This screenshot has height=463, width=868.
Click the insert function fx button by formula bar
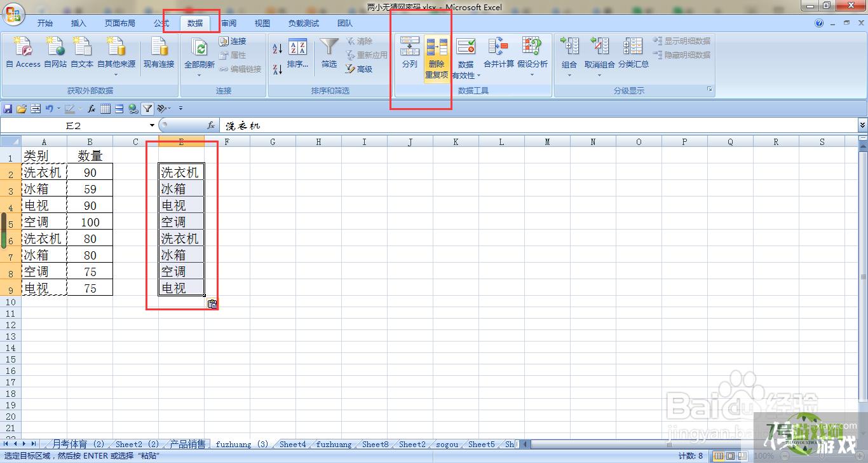211,126
